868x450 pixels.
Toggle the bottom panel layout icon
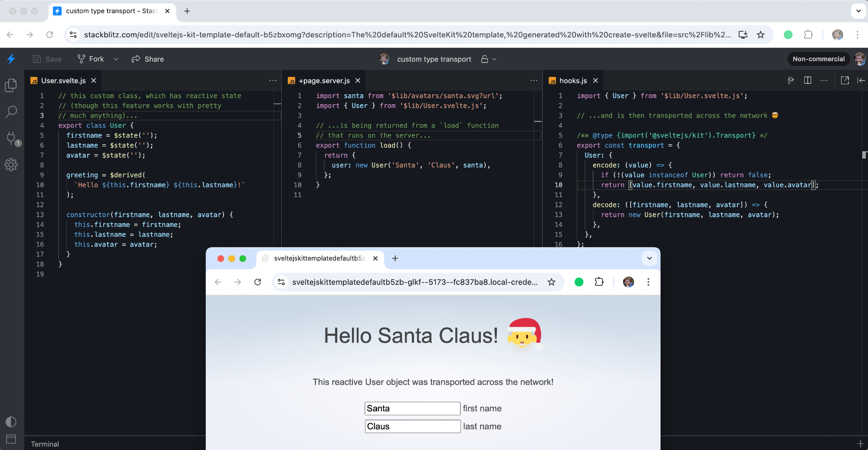pyautogui.click(x=11, y=439)
